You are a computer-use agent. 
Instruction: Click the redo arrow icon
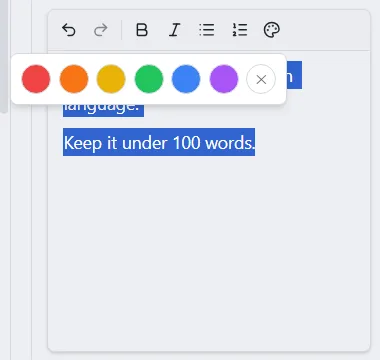point(101,30)
